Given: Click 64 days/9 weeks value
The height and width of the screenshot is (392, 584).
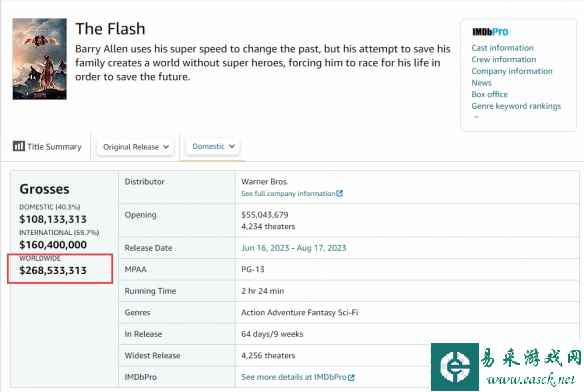Looking at the screenshot, I should (272, 334).
